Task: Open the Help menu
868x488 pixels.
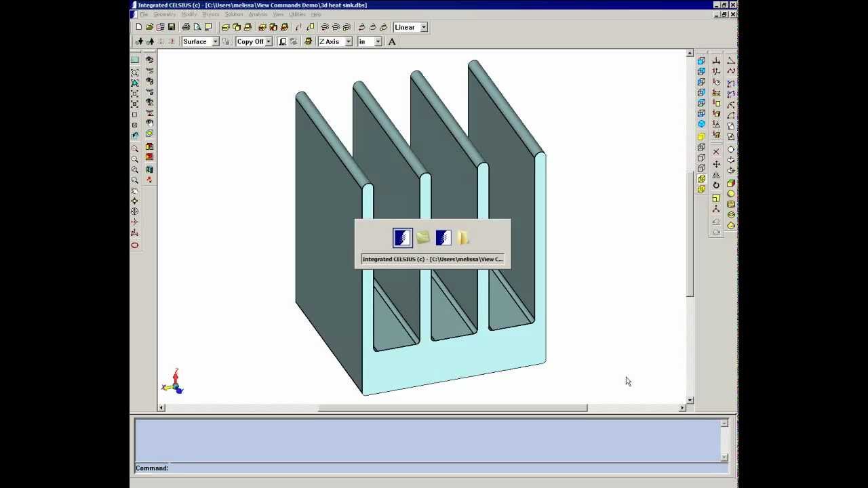Action: click(316, 14)
